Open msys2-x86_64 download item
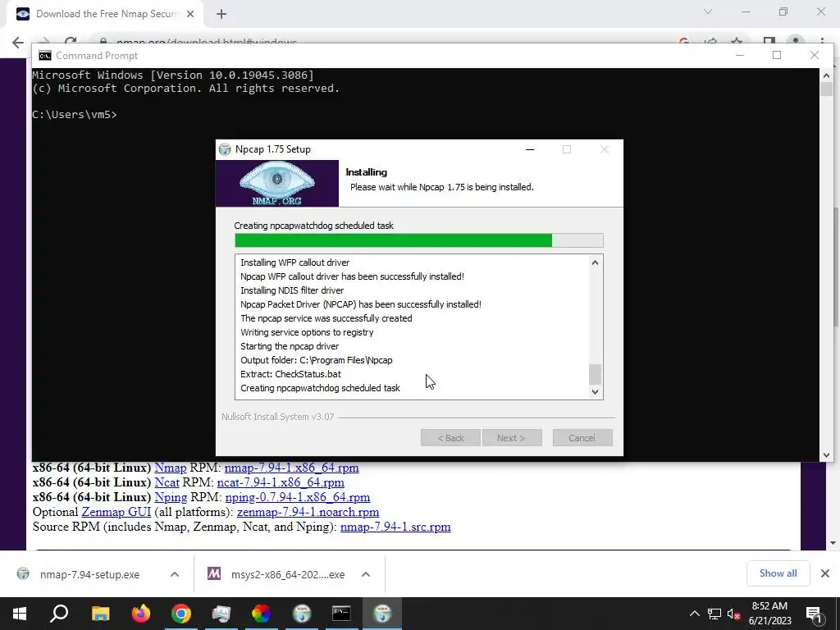840x630 pixels. pos(276,574)
